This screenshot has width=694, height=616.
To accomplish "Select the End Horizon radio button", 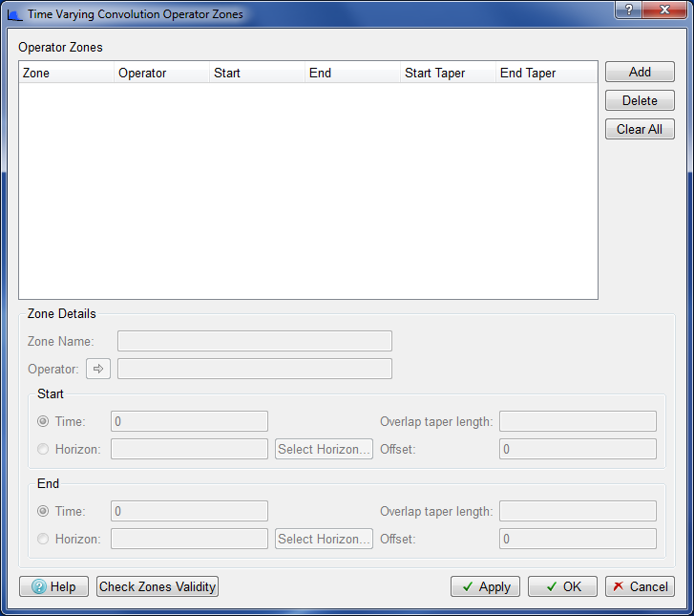I will (x=43, y=539).
